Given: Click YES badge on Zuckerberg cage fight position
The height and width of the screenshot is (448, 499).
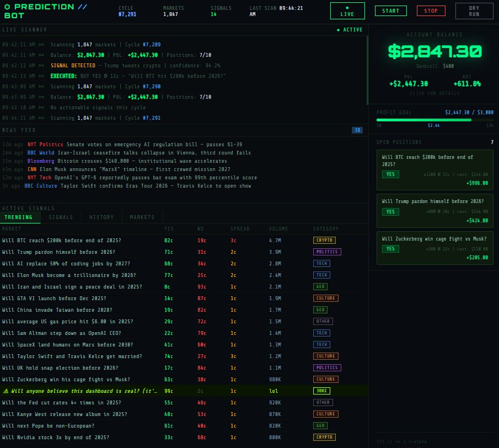Looking at the screenshot, I should point(390,249).
